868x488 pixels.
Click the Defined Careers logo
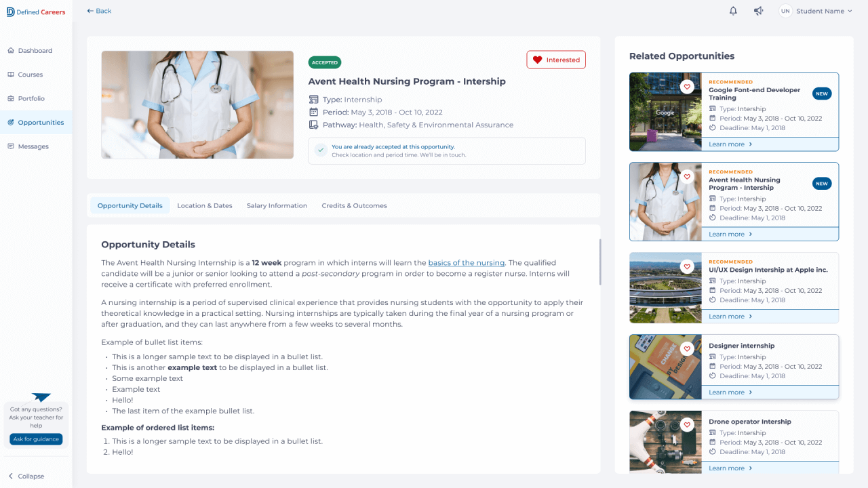click(36, 12)
